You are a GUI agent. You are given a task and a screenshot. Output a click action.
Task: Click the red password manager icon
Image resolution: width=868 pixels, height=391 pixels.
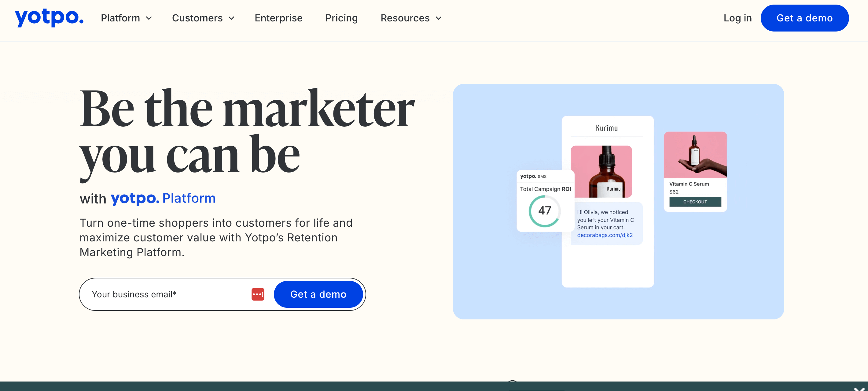pos(258,294)
